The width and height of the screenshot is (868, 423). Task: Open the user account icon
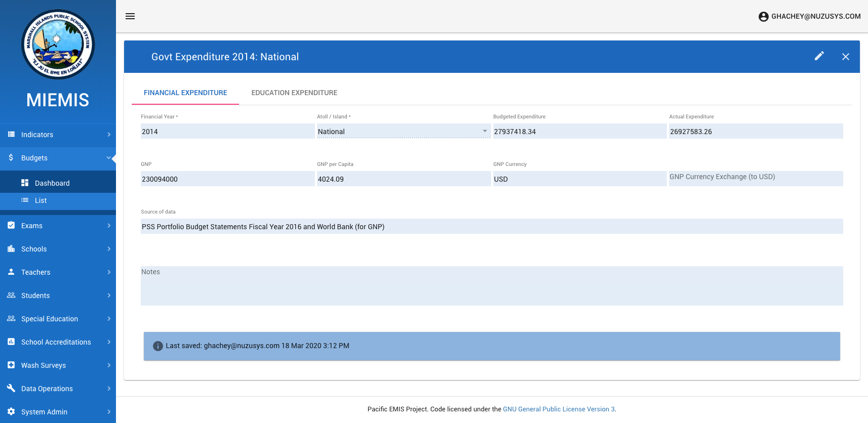763,17
